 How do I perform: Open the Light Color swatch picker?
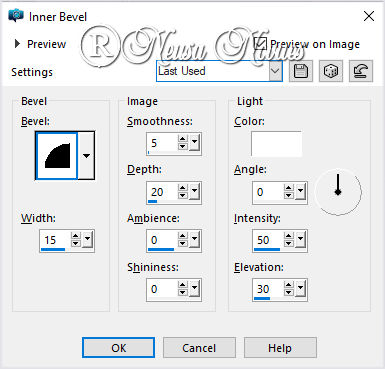pos(276,144)
